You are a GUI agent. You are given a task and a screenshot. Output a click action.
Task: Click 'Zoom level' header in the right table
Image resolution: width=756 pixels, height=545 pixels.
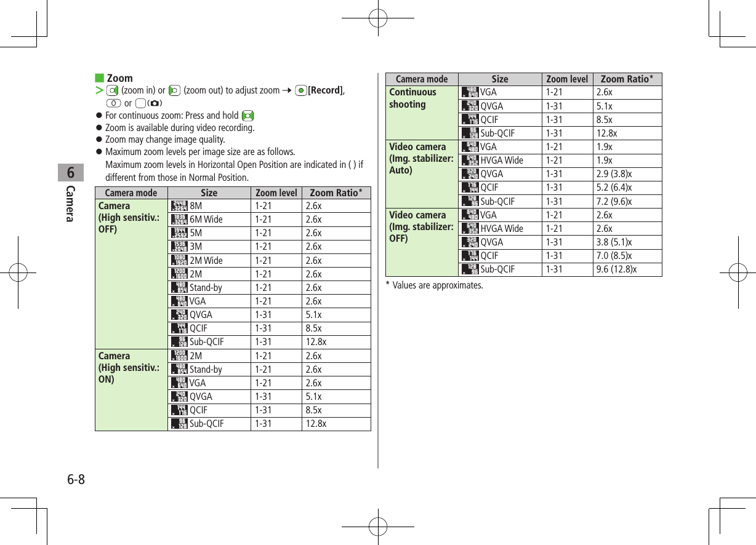(x=567, y=79)
